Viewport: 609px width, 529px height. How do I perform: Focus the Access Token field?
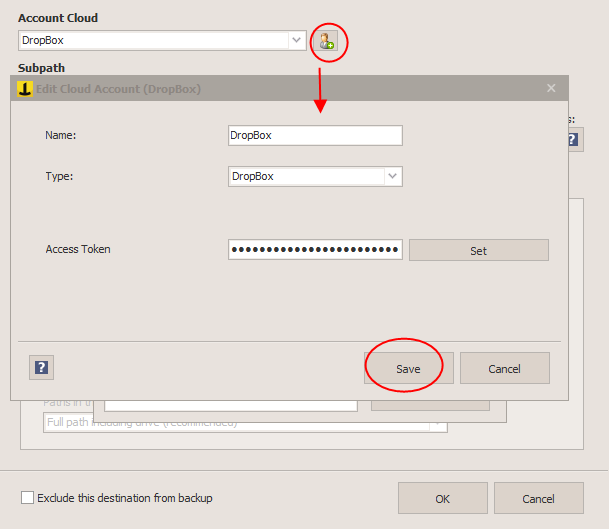pos(315,249)
